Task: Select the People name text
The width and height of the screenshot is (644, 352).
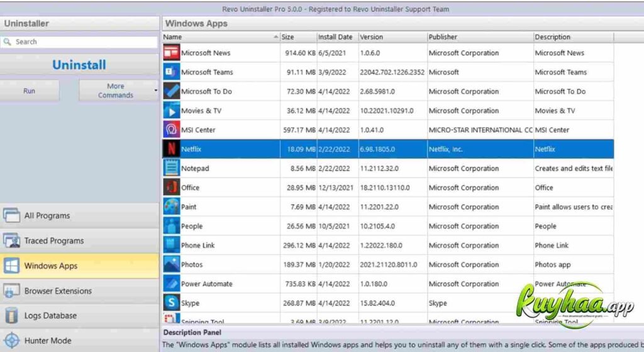Action: coord(192,226)
